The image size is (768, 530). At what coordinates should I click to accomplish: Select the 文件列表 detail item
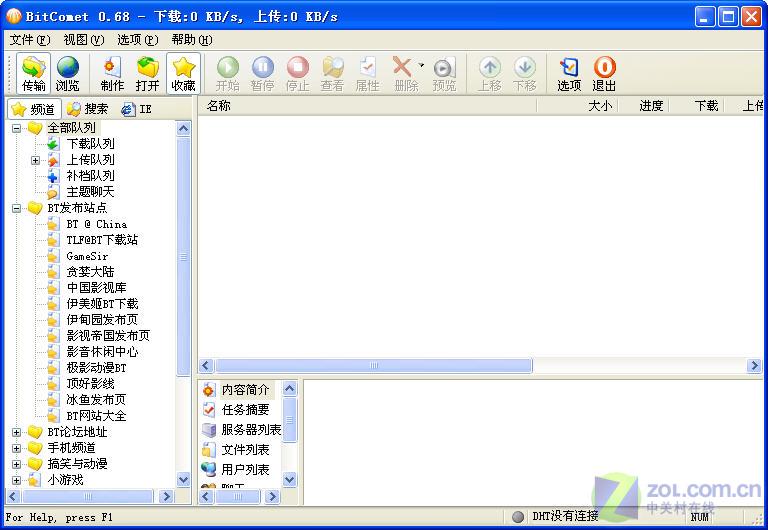[245, 450]
